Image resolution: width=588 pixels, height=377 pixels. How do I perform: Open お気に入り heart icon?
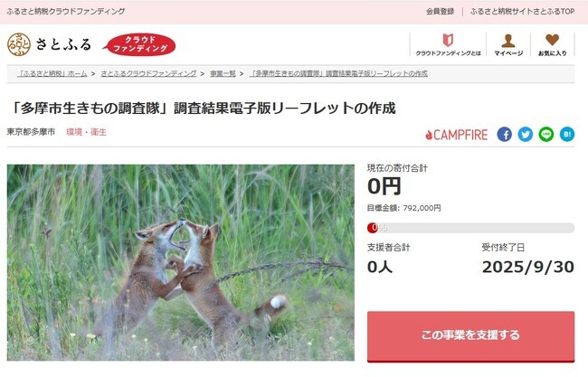pos(553,44)
